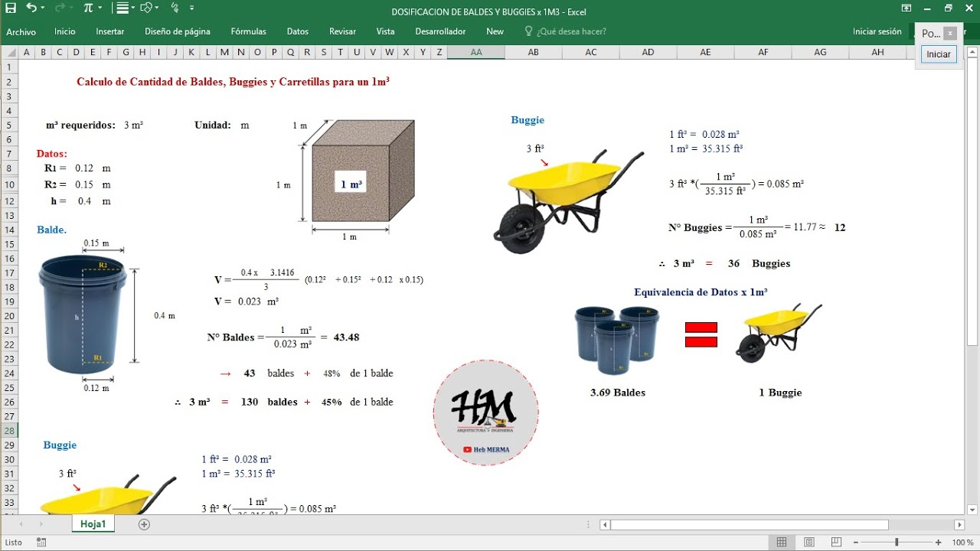Click the horizontal scrollbar thumb
Screen dimensions: 980x551
coord(750,525)
